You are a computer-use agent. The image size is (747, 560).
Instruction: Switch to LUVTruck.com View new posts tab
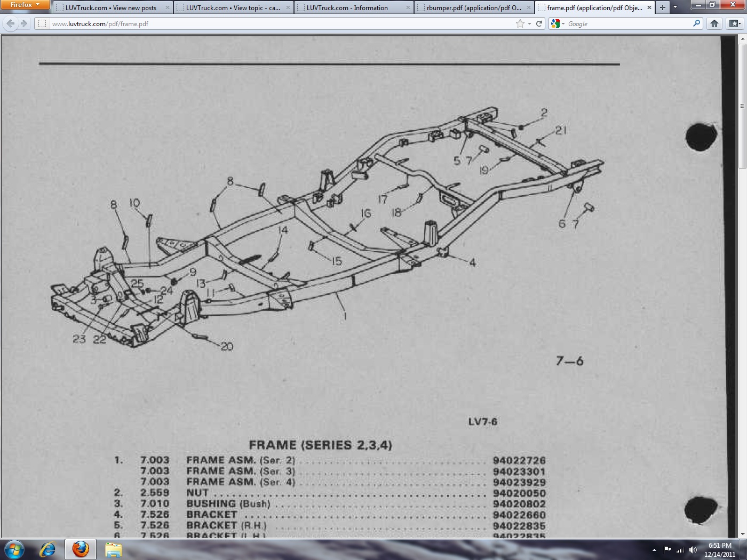(x=110, y=7)
